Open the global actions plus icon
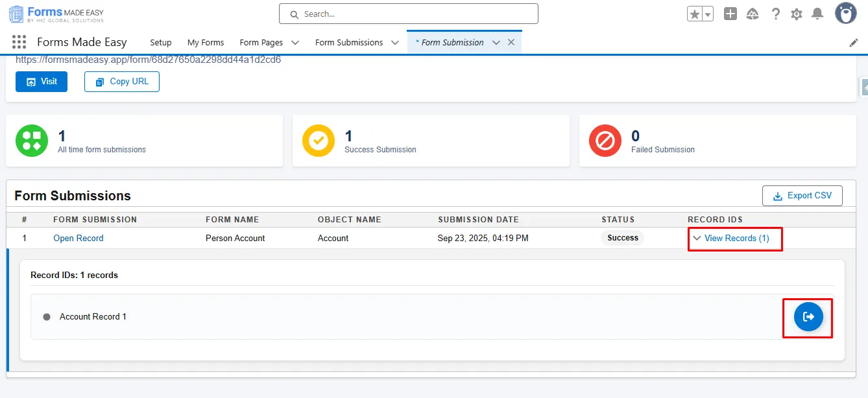Image resolution: width=868 pixels, height=398 pixels. (730, 14)
